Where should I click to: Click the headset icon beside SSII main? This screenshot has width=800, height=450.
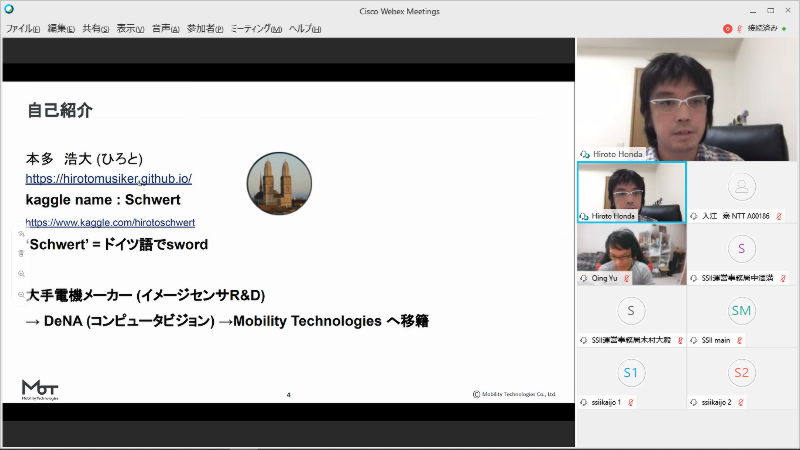tap(694, 340)
